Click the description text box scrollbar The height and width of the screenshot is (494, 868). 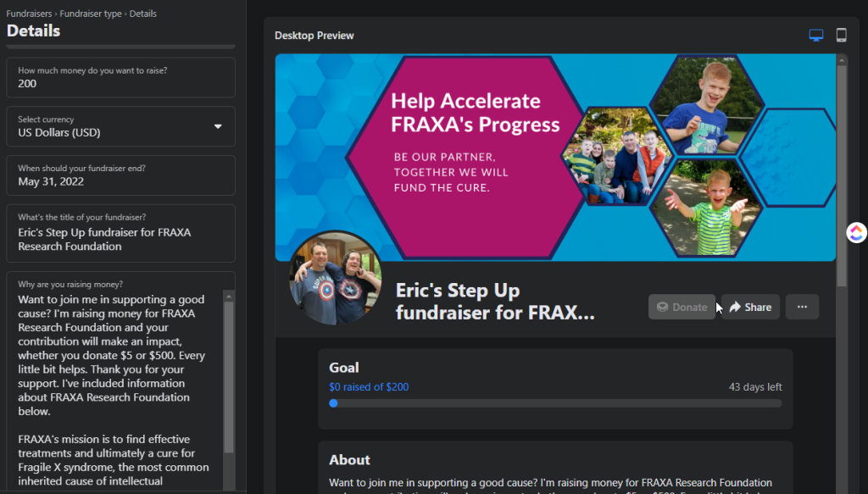(229, 373)
